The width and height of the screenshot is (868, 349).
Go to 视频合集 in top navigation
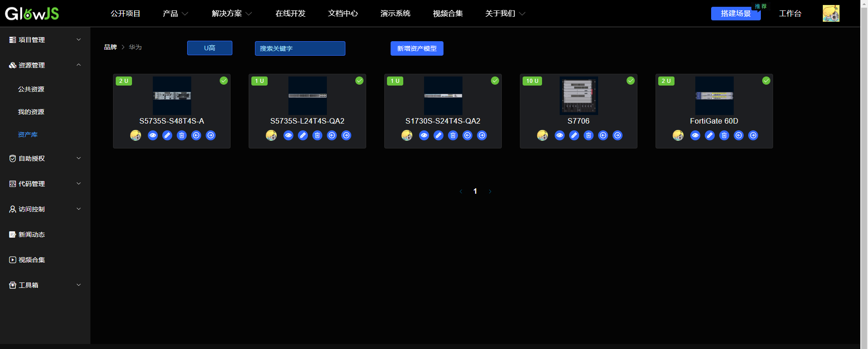(448, 14)
